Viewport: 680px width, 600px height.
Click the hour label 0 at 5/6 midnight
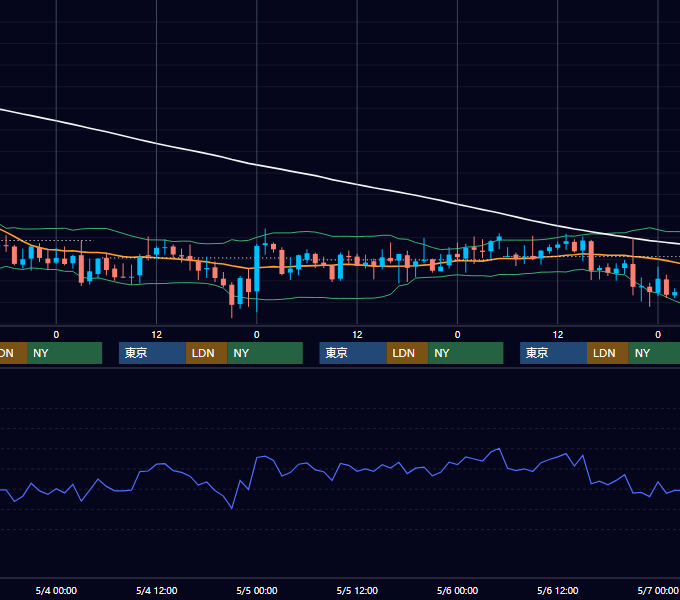[x=457, y=335]
